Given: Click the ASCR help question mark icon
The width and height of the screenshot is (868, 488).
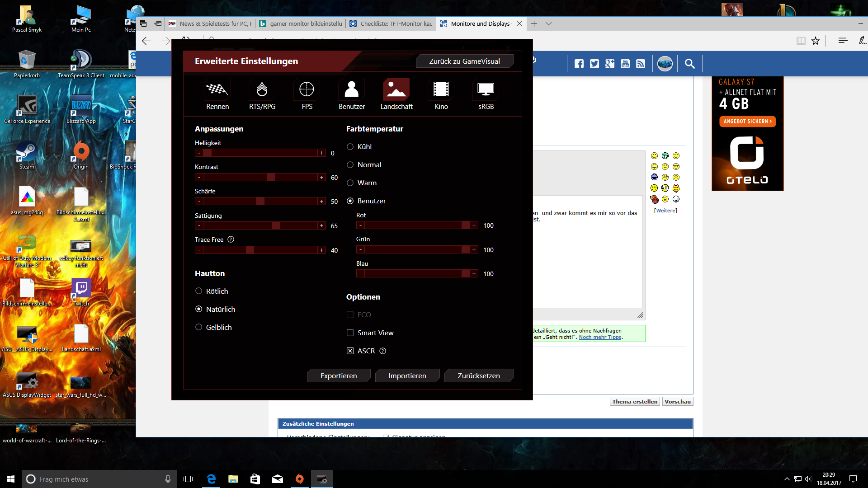Looking at the screenshot, I should (383, 351).
